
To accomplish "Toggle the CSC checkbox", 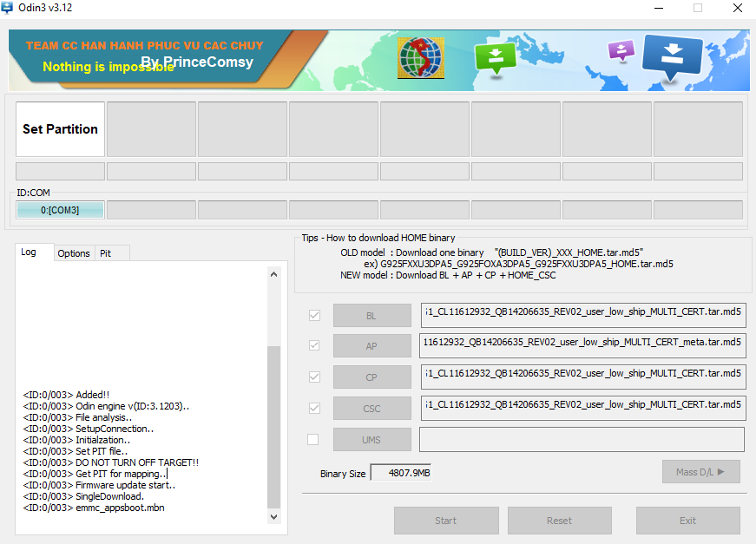I will click(x=314, y=408).
